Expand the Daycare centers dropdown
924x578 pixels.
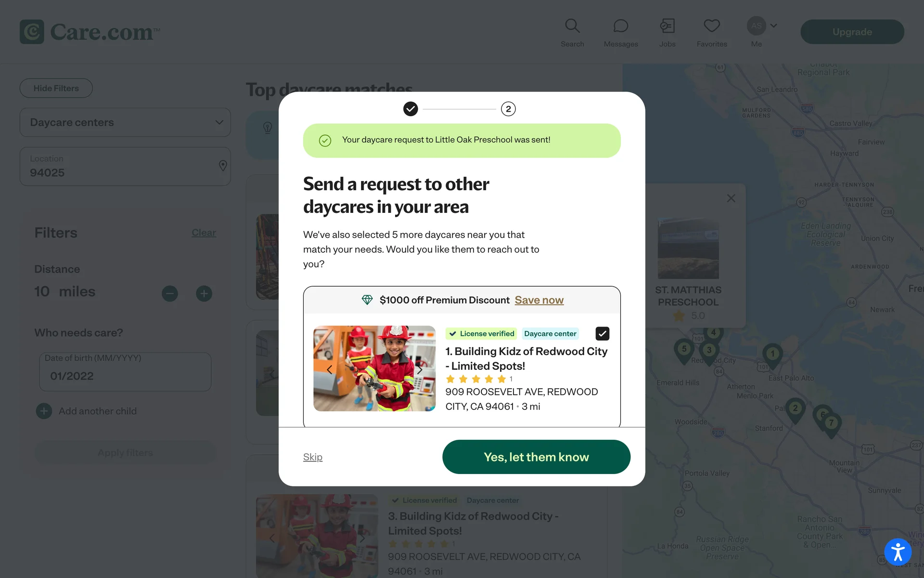(x=125, y=122)
